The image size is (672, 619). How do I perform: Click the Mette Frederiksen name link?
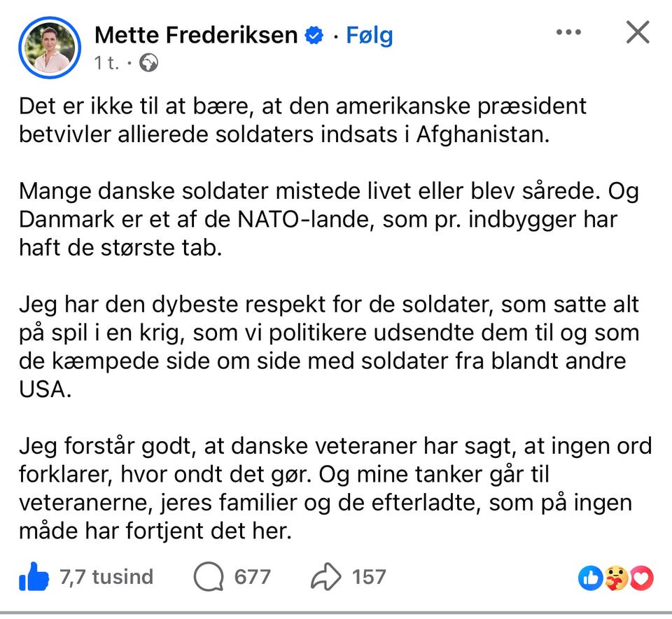coord(195,35)
